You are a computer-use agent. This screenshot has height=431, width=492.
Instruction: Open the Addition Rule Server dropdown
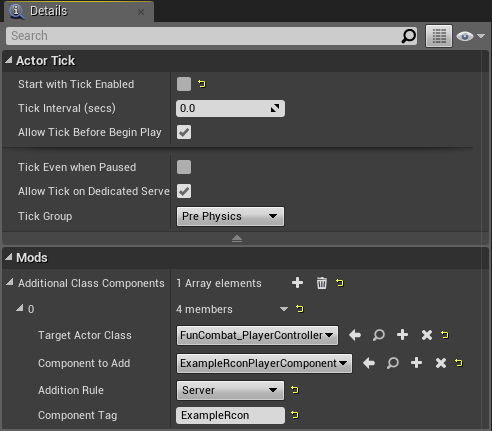click(230, 390)
